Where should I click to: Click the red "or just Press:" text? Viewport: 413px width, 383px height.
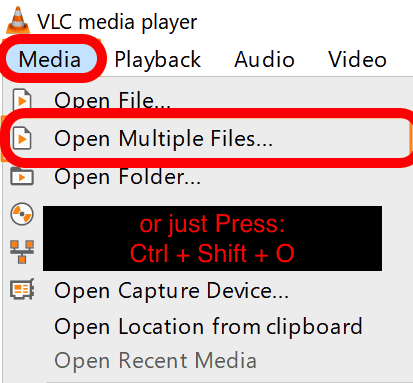click(x=212, y=224)
